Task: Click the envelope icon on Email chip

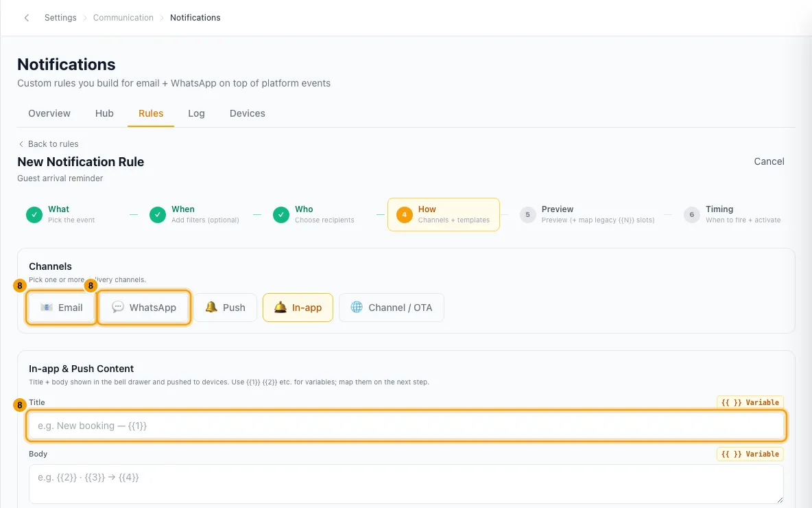Action: click(x=47, y=308)
